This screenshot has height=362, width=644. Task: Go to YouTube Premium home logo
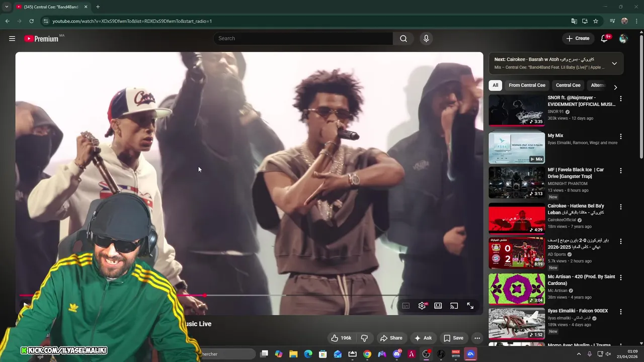click(x=41, y=39)
